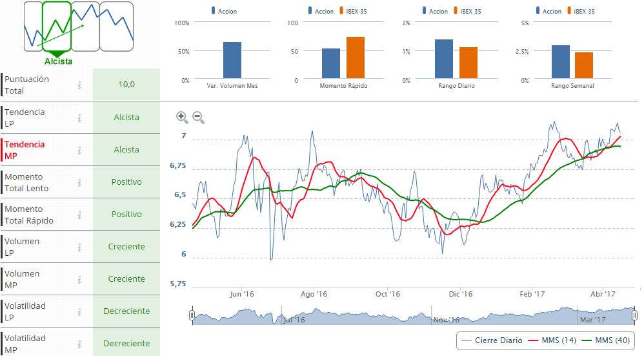Click the zoom out magnifier icon
The image size is (644, 356).
coord(198,117)
